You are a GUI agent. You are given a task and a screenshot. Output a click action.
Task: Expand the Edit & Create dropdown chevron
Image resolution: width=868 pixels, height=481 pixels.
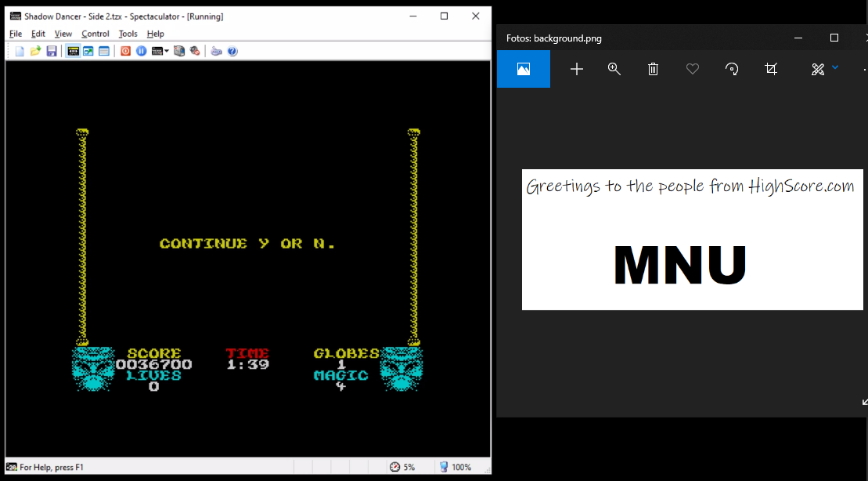[x=835, y=68]
